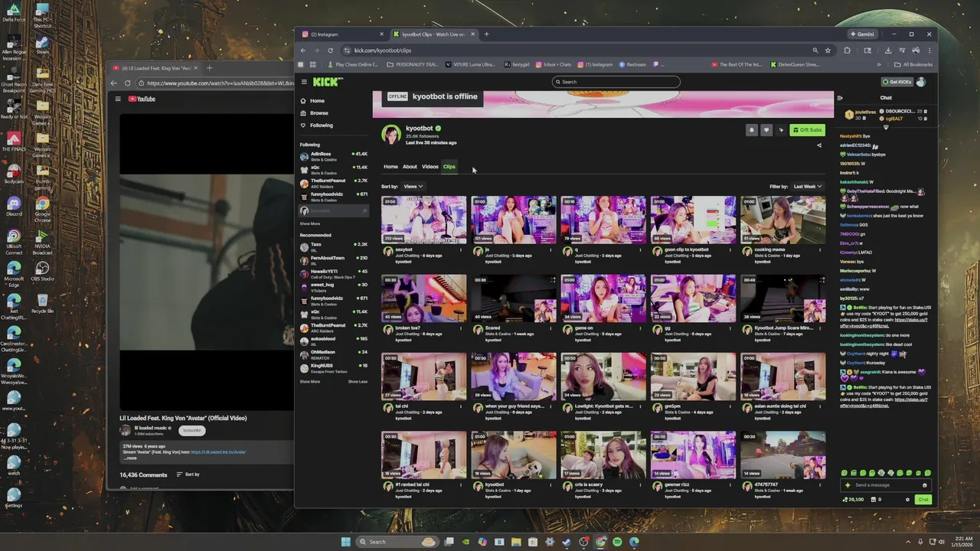Open the sexybot clip thumbnail
980x551 pixels.
tap(423, 220)
